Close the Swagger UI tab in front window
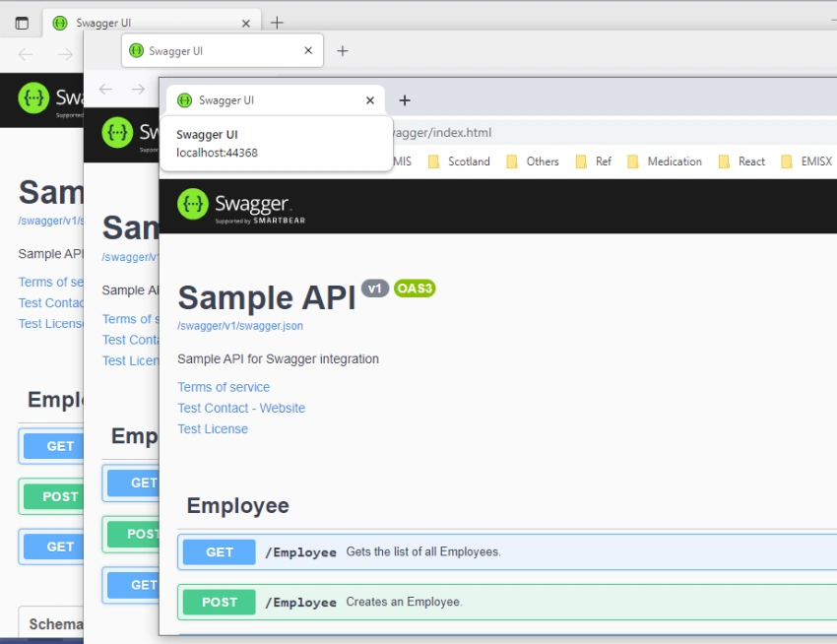 point(370,100)
